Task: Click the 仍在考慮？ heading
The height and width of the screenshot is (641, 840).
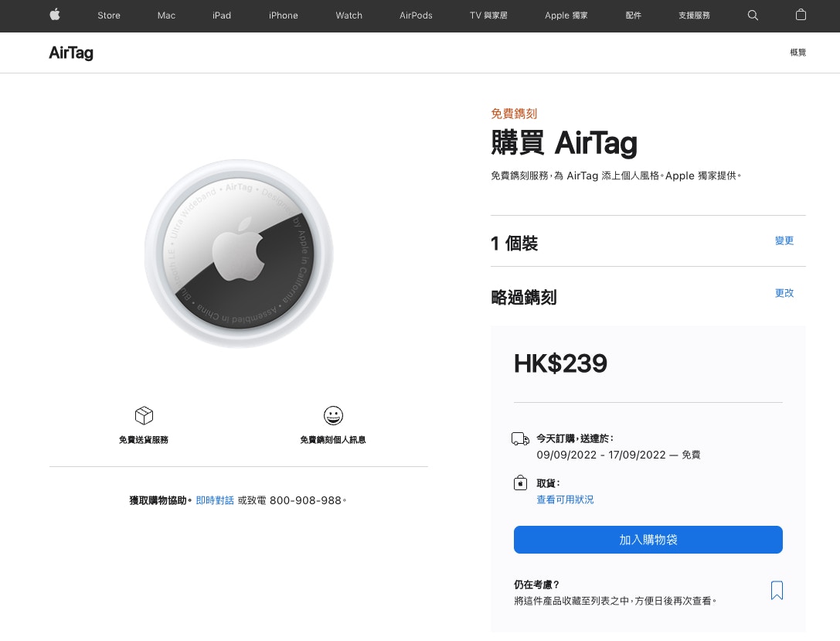Action: (537, 585)
